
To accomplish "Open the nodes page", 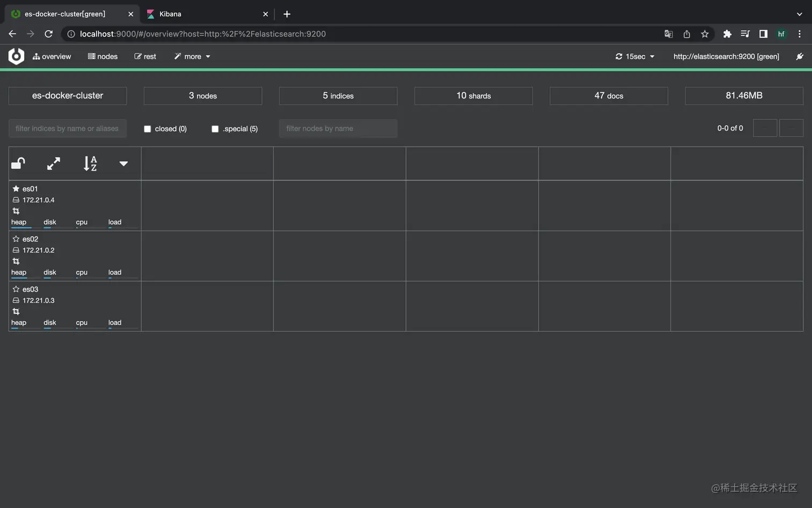I will point(103,56).
